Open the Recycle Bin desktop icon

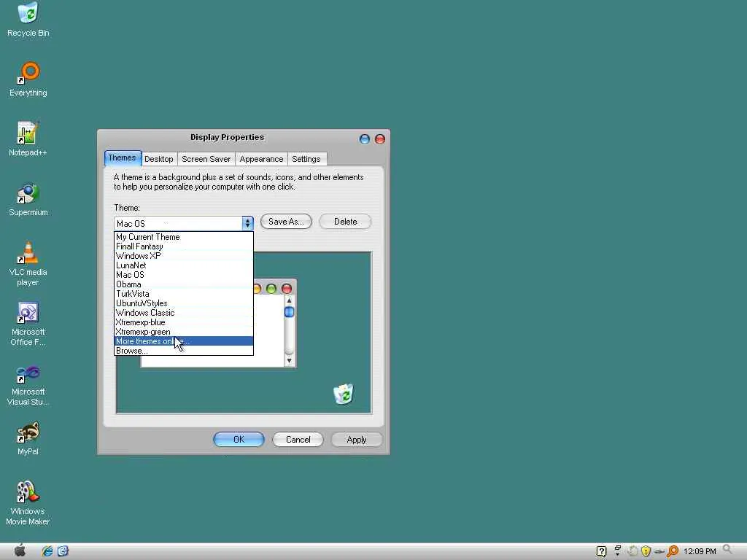click(28, 19)
